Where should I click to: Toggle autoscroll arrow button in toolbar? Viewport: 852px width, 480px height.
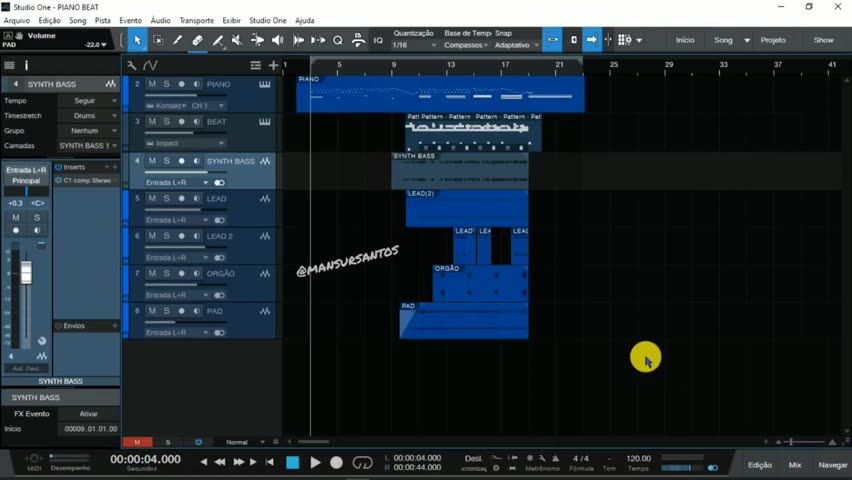[x=592, y=40]
